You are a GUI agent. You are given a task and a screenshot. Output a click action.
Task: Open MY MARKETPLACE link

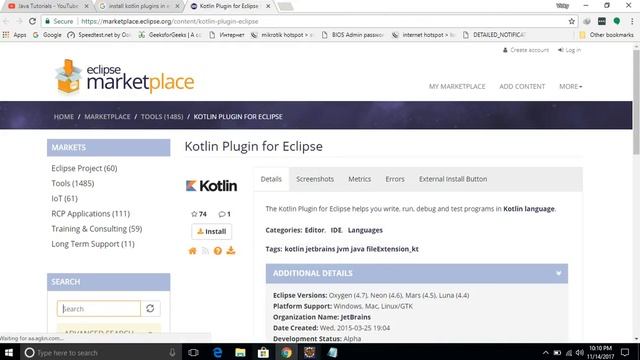(x=457, y=87)
